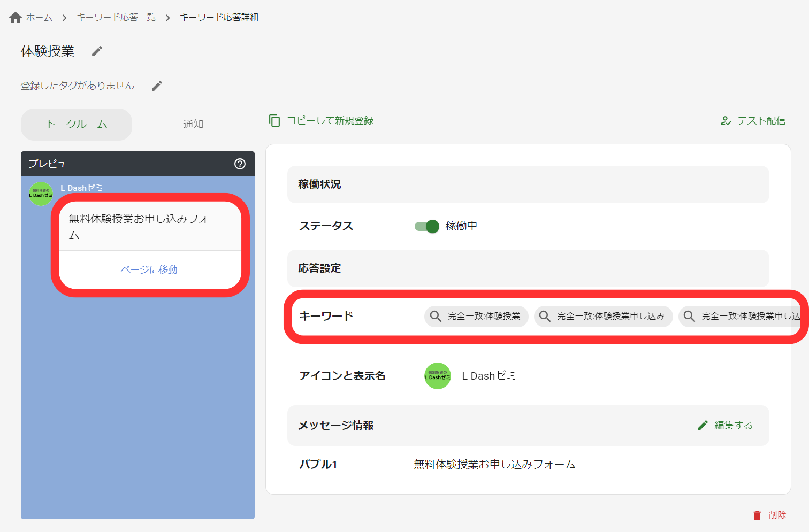The image size is (809, 532).
Task: Open キーワード応答一覧 from the breadcrumb
Action: click(x=116, y=17)
